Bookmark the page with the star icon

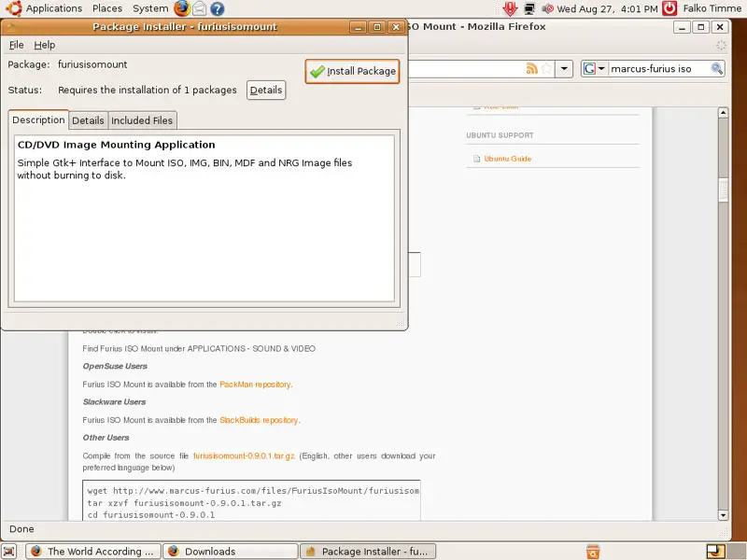(547, 68)
